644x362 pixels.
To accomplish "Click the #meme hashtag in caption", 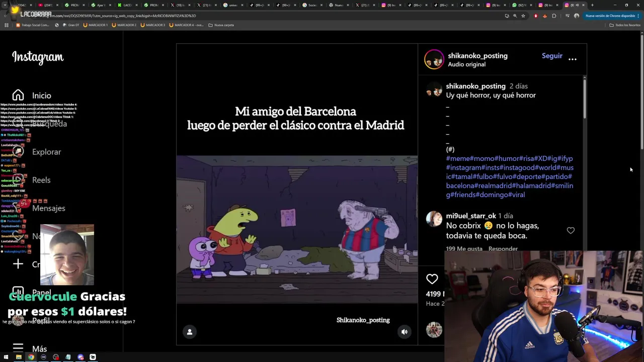I will pyautogui.click(x=458, y=158).
